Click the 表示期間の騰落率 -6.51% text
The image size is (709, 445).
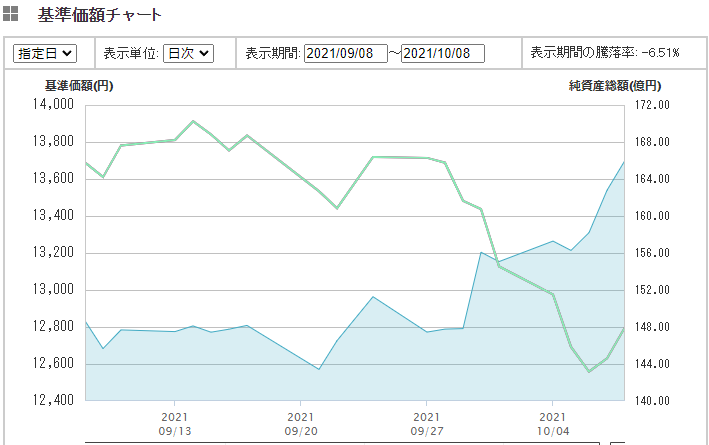pos(605,53)
